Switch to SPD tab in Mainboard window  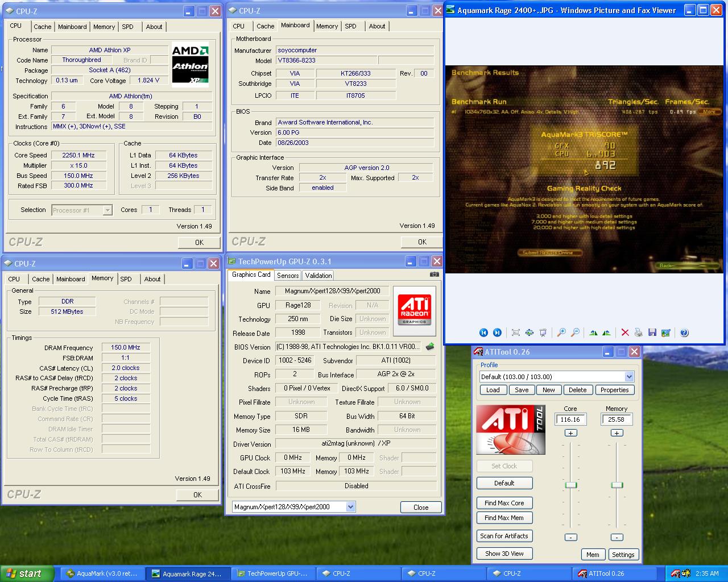click(351, 26)
